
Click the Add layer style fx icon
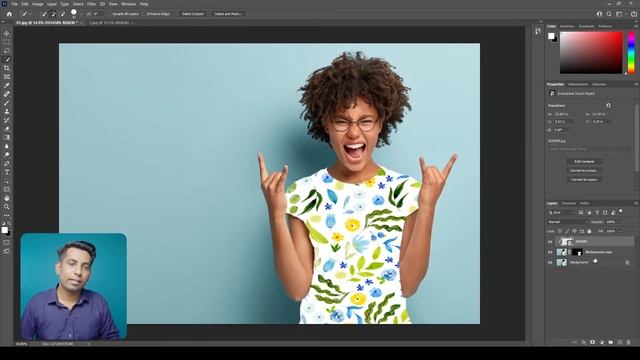coord(584,342)
